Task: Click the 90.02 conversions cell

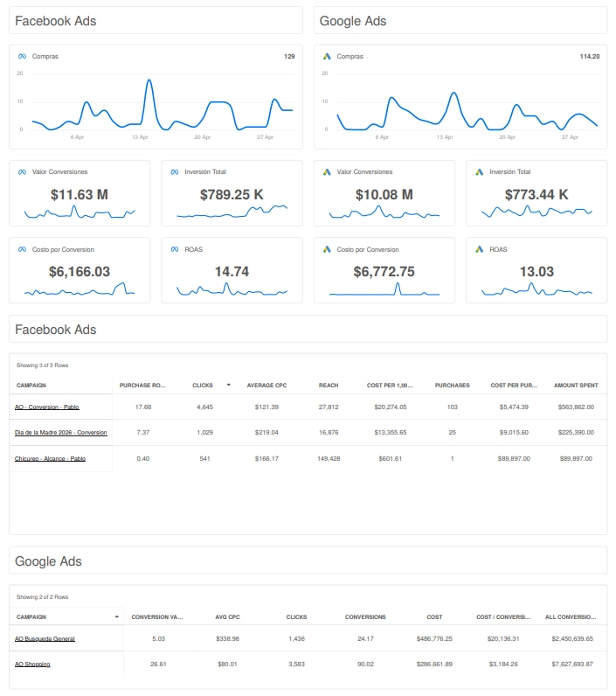Action: pos(365,665)
